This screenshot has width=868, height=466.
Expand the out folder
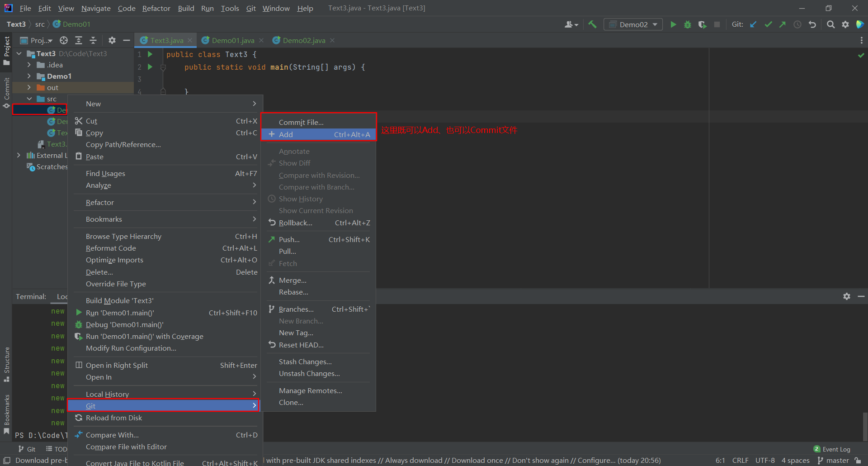[x=29, y=87]
